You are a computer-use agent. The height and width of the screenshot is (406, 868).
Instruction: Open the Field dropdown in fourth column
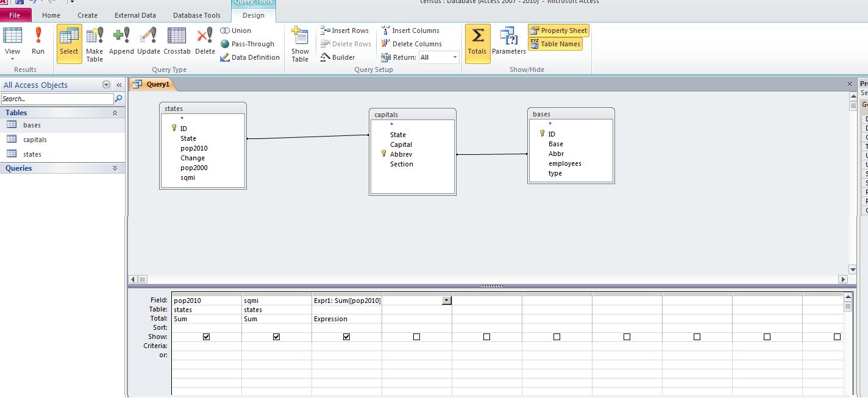[x=447, y=301]
